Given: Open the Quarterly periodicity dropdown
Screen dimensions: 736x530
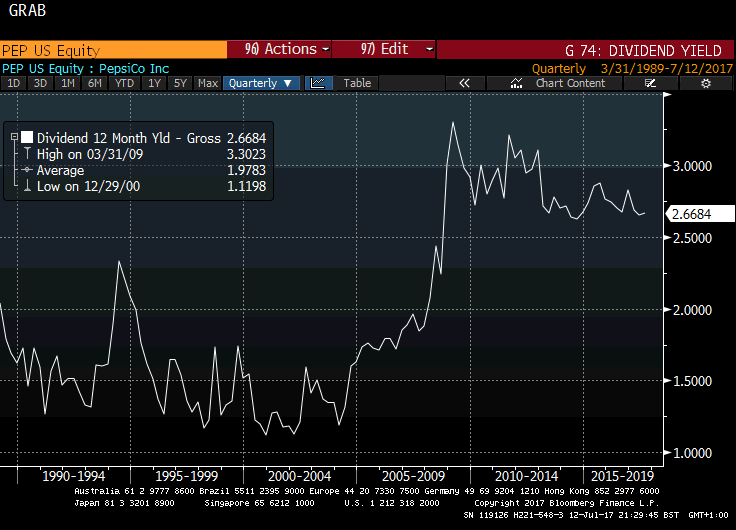Looking at the screenshot, I should [x=261, y=84].
